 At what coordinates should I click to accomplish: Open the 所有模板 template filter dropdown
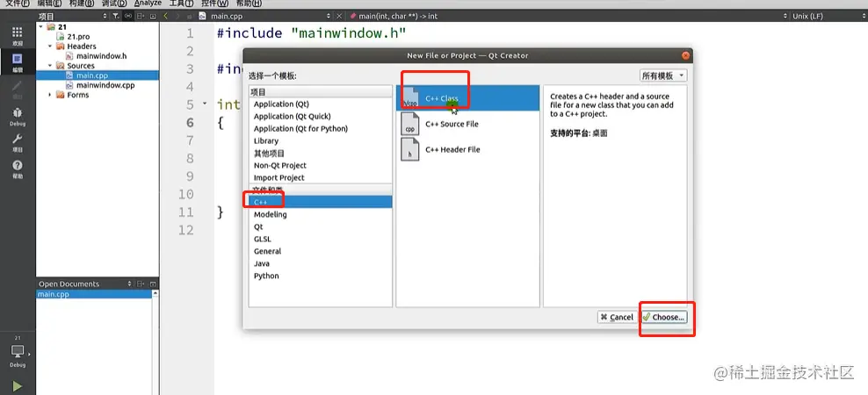663,75
